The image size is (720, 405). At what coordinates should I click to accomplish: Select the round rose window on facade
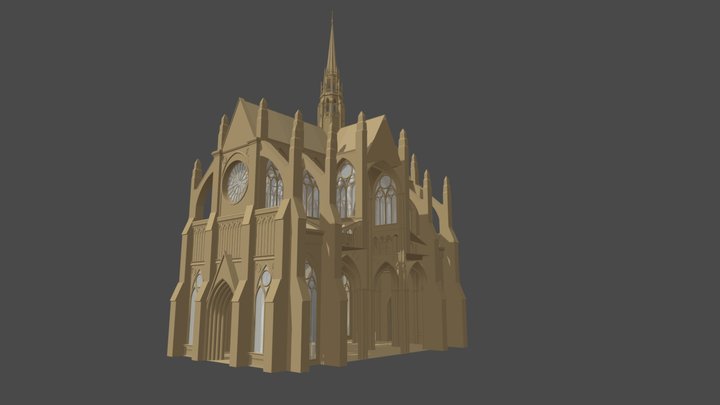tap(237, 182)
